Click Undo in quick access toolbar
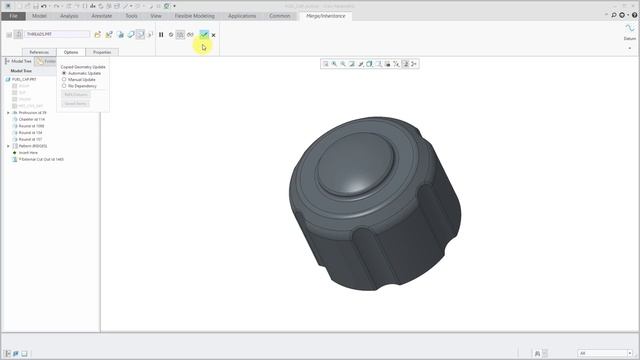The image size is (640, 360). [44, 6]
